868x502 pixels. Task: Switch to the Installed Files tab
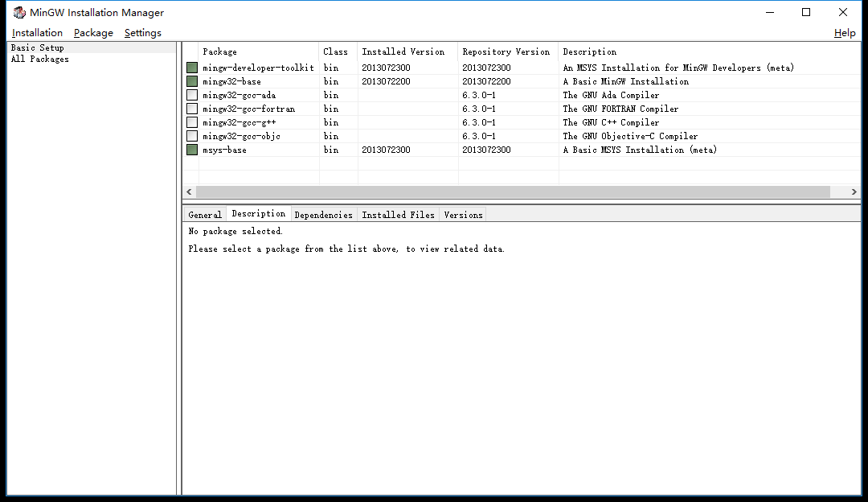[398, 214]
